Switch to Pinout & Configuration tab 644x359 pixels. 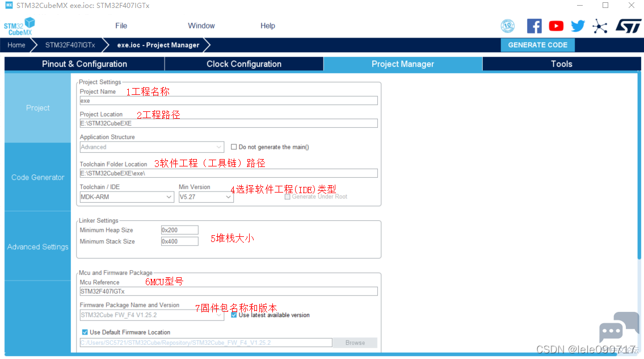click(x=85, y=64)
